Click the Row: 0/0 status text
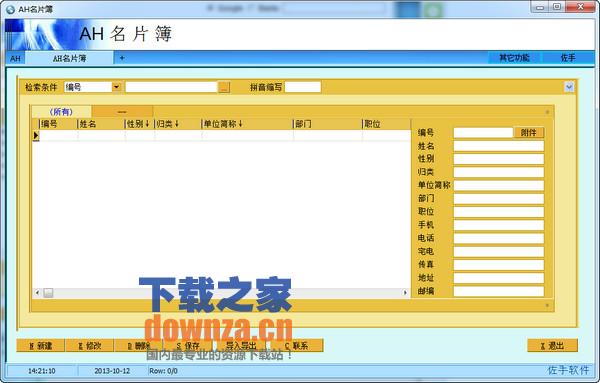The image size is (600, 383). pyautogui.click(x=163, y=371)
